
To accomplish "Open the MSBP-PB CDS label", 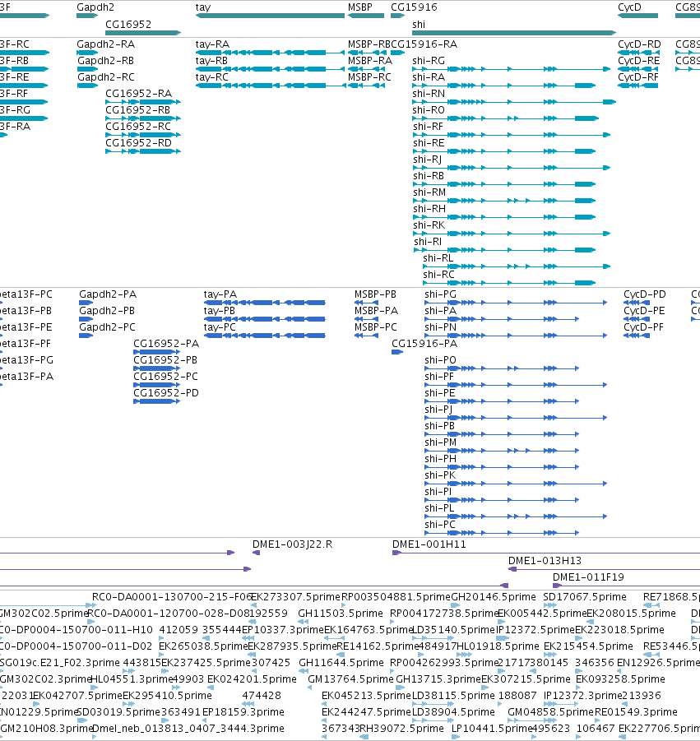I will click(375, 294).
